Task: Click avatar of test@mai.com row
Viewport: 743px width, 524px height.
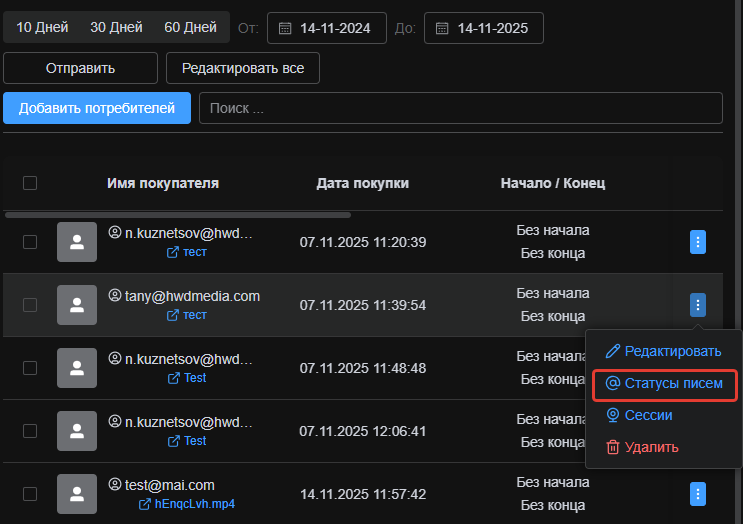Action: (x=77, y=494)
